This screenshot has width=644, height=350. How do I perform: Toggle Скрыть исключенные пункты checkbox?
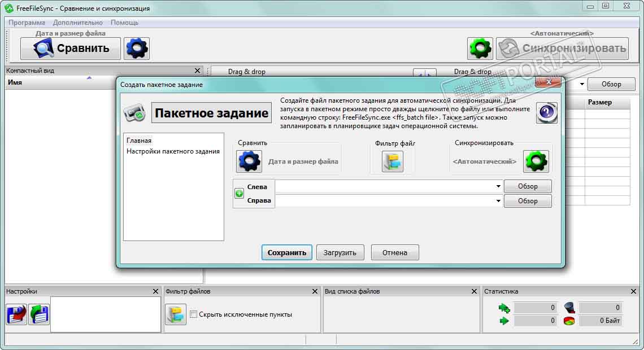193,314
